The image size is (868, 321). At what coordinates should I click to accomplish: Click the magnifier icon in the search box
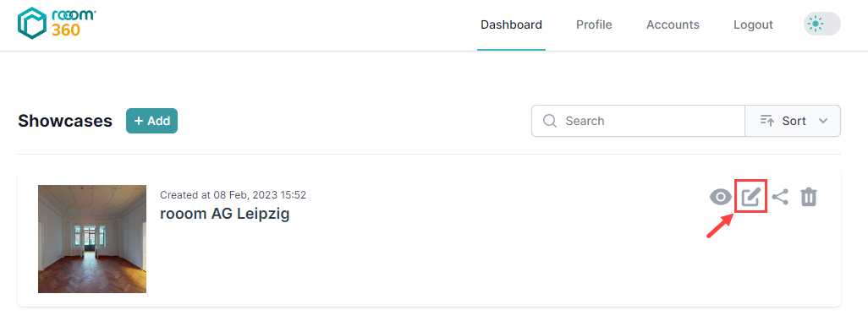click(550, 121)
